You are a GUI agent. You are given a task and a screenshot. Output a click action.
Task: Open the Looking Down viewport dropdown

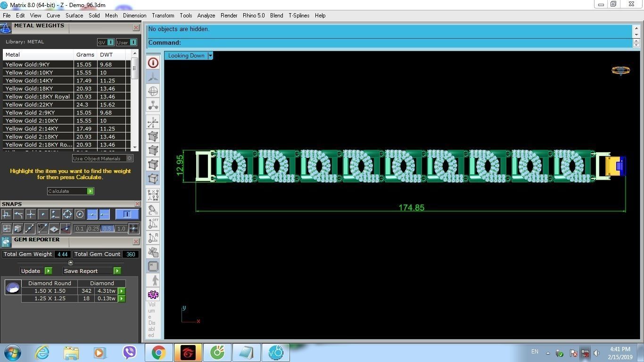[210, 56]
